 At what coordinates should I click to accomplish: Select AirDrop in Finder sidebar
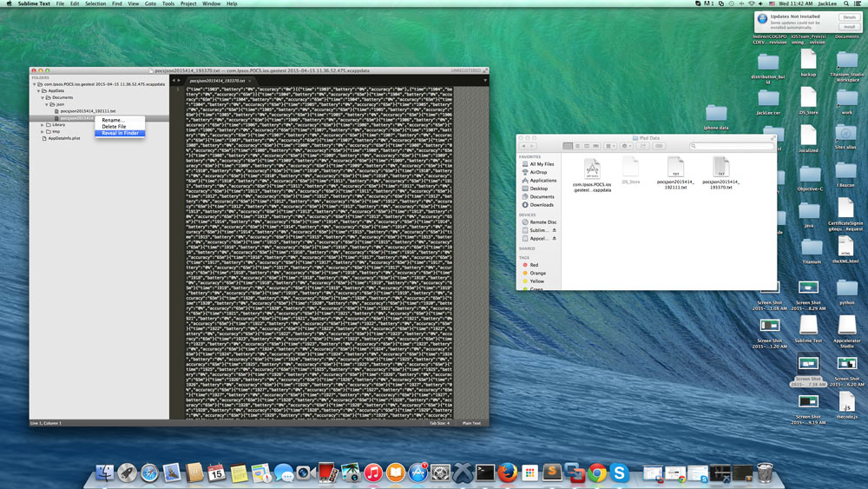pyautogui.click(x=537, y=172)
